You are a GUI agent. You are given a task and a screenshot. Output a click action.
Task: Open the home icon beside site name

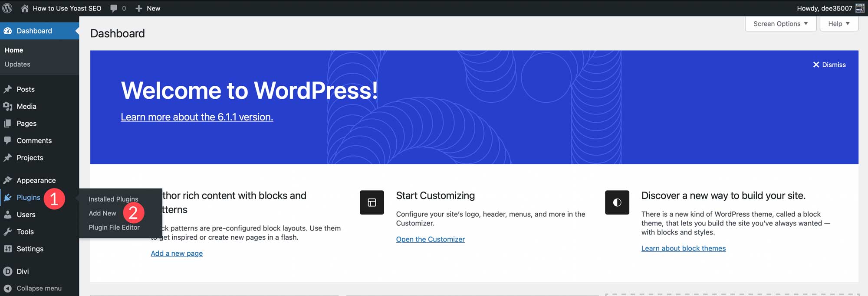(25, 8)
